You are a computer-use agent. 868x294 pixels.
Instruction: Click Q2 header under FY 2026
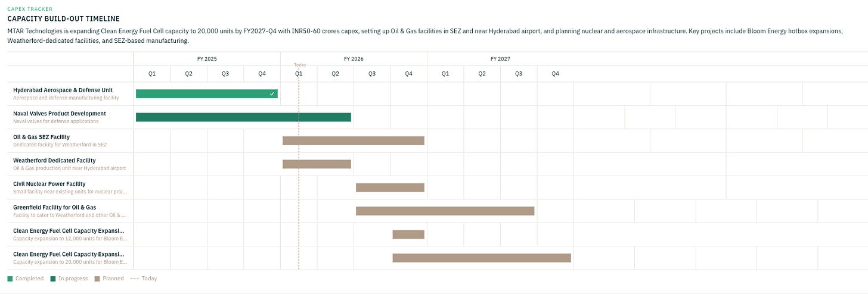coord(335,74)
